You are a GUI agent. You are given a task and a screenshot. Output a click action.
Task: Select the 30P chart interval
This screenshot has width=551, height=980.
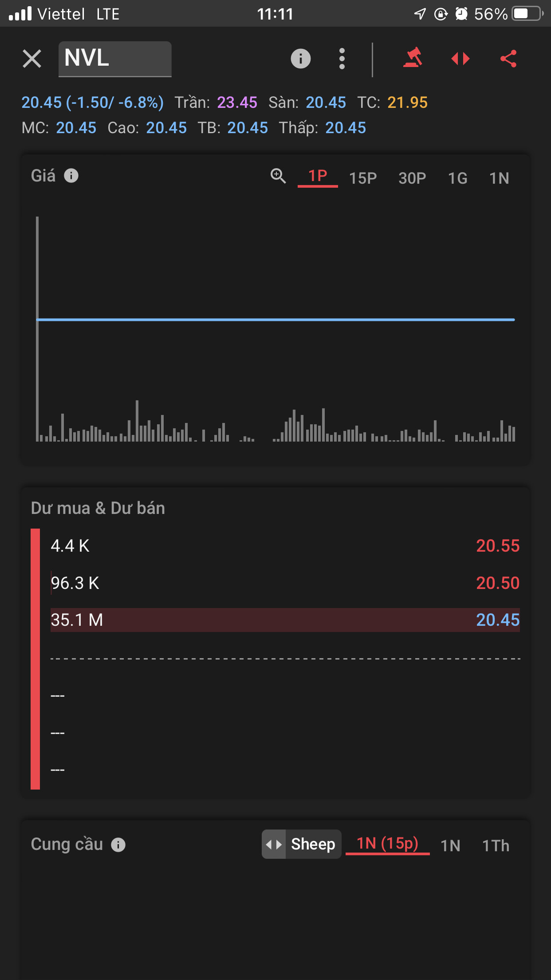(412, 178)
